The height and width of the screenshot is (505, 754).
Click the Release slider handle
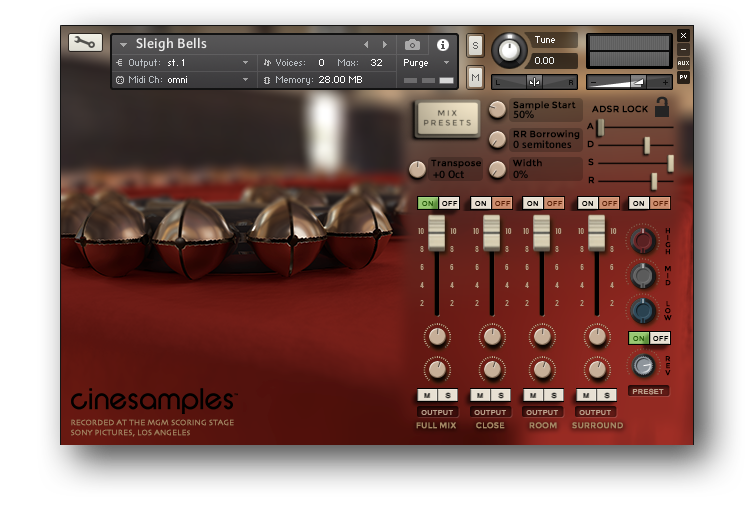653,181
